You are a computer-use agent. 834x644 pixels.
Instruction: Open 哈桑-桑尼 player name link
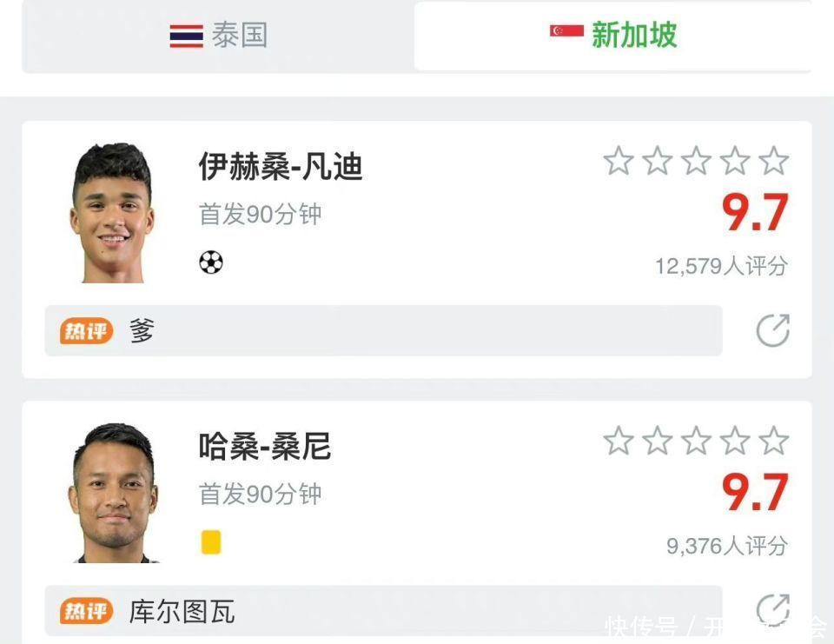coord(264,447)
